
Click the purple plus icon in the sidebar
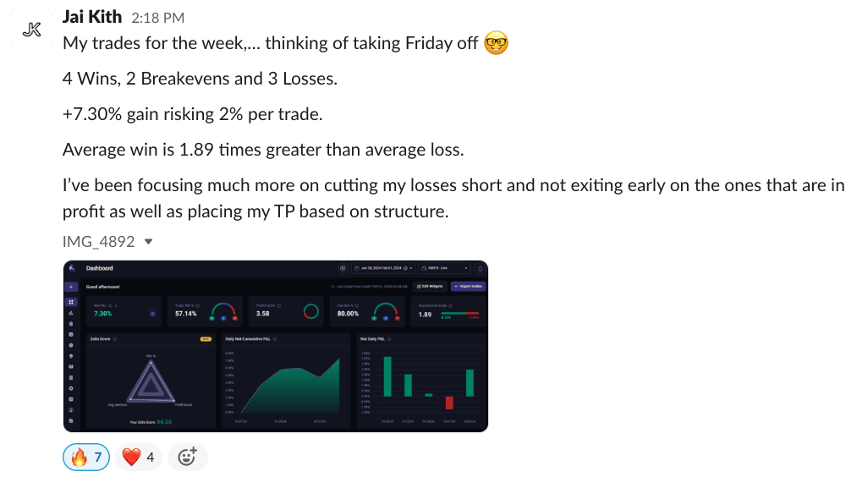(x=71, y=287)
